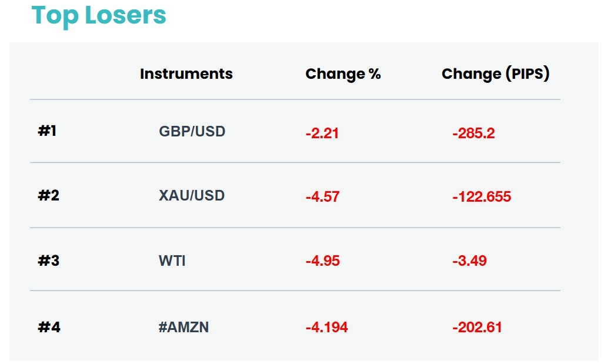Click the -202.61 pips value
The width and height of the screenshot is (604, 364).
pos(478,328)
